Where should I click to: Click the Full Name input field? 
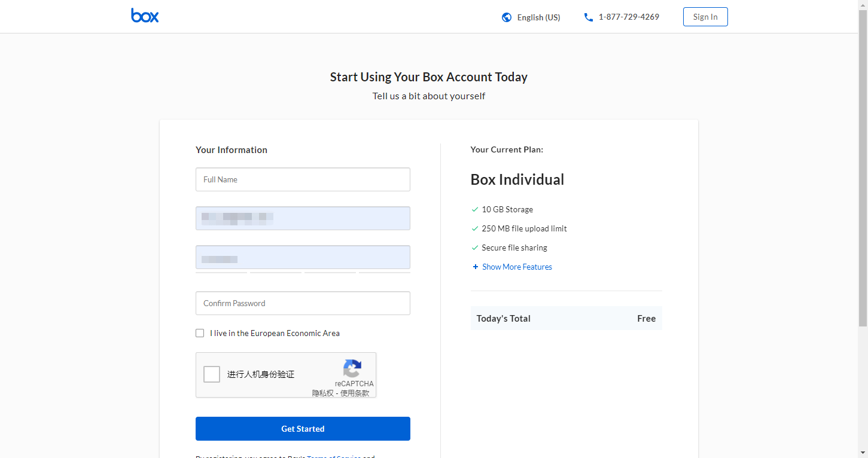(303, 179)
